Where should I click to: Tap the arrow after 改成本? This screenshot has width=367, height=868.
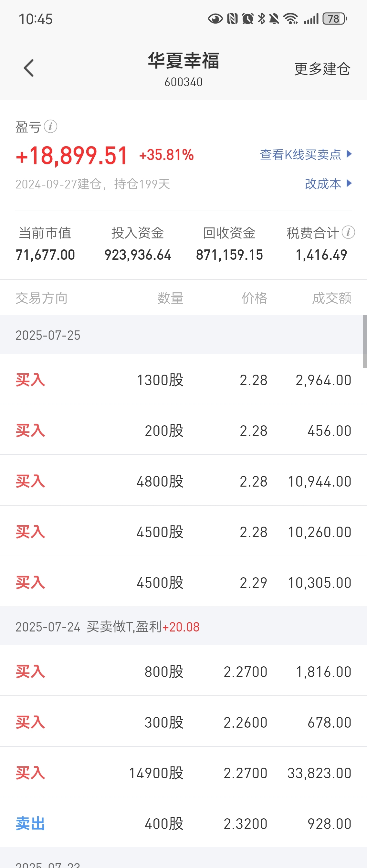[x=349, y=183]
